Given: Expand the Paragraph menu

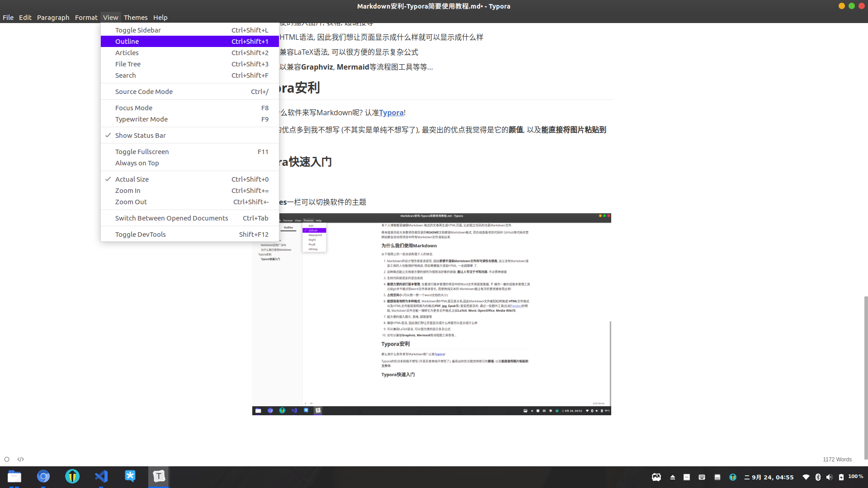Looking at the screenshot, I should (x=53, y=17).
